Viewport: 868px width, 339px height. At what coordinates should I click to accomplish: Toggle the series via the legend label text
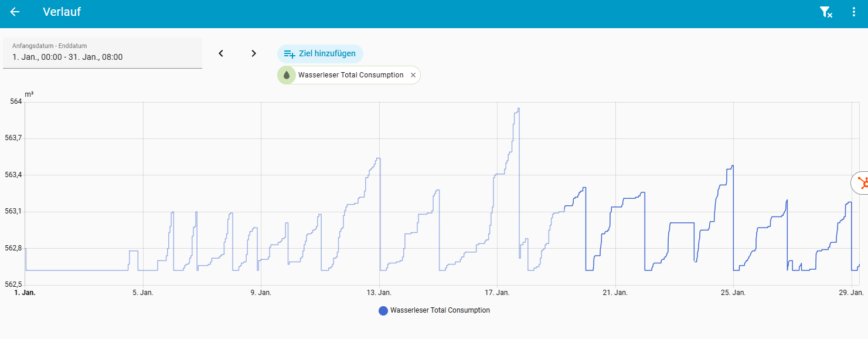click(440, 310)
